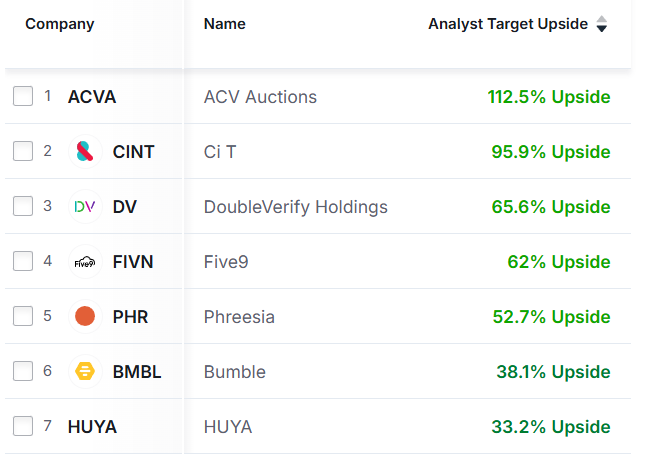Open the HUYA ticker link
647x457 pixels.
pyautogui.click(x=92, y=427)
